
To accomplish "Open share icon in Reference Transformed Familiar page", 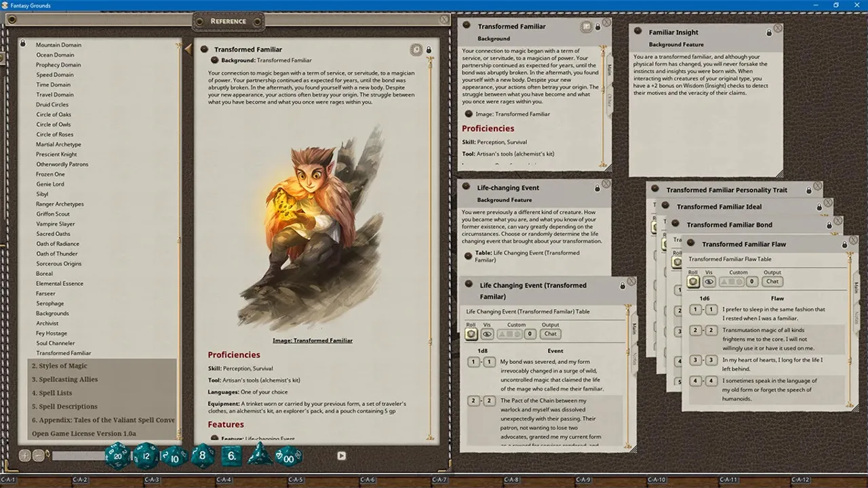I will 416,49.
